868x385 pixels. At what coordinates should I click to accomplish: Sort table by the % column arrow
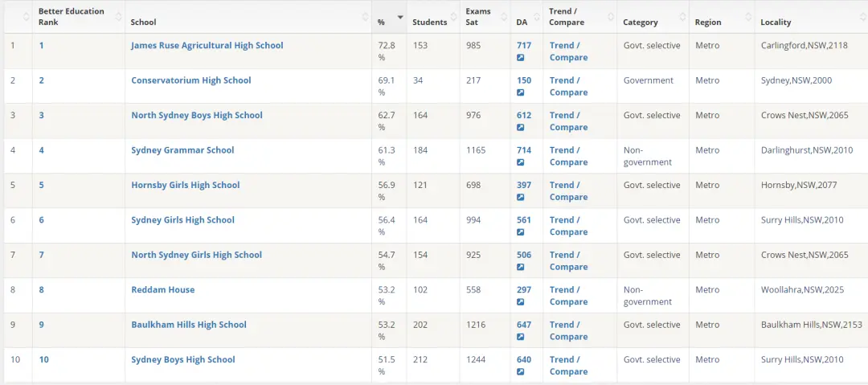pyautogui.click(x=400, y=17)
